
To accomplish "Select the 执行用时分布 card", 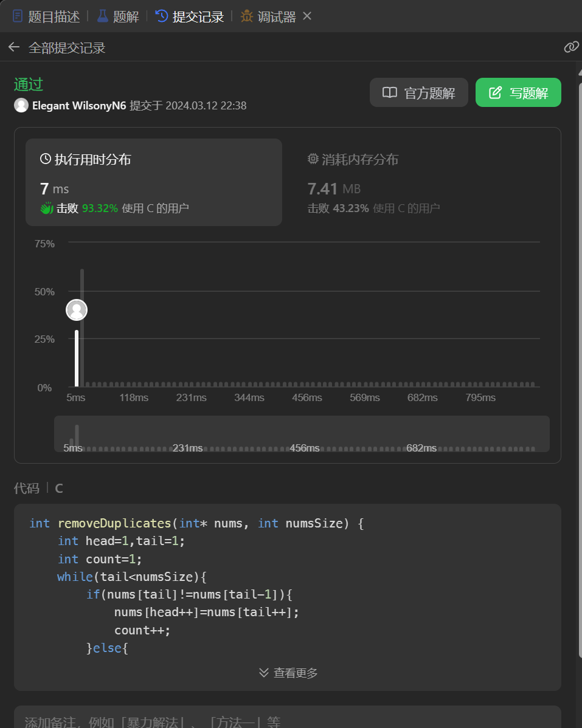I will (153, 182).
